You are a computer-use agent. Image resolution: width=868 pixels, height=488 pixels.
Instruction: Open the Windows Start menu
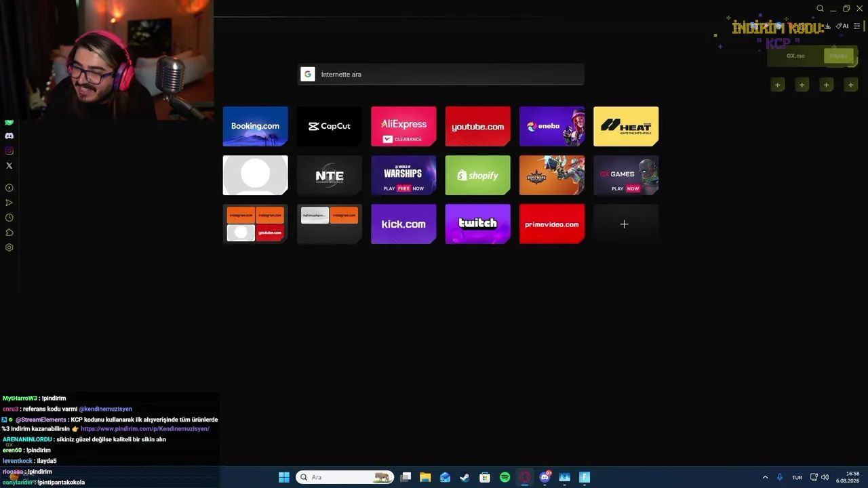[284, 477]
